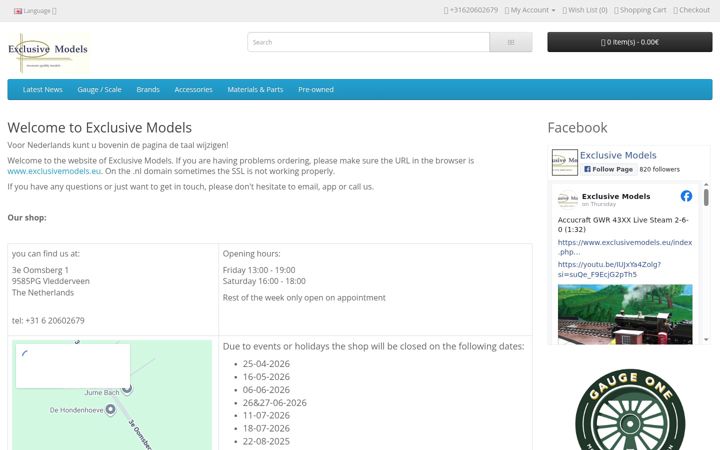Open the youtu.be video link
720x450 pixels.
[609, 270]
